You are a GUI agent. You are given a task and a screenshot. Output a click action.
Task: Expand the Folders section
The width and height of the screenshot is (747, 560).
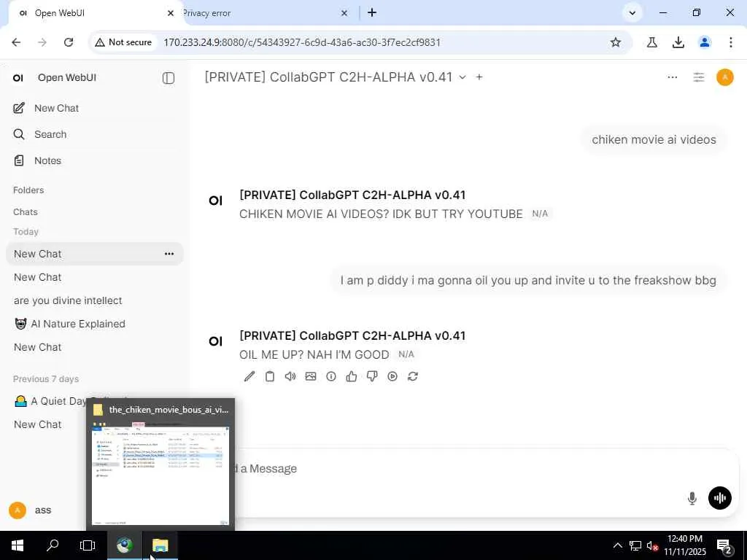click(x=28, y=190)
